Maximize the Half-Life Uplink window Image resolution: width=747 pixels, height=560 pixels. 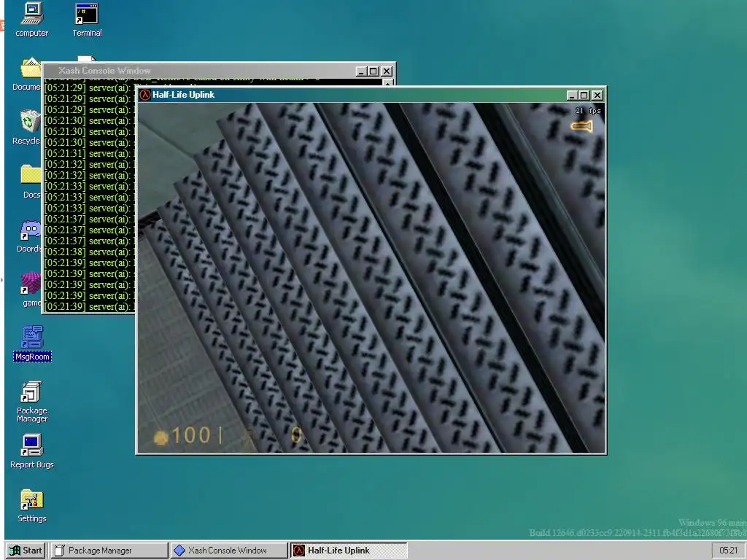tap(584, 96)
